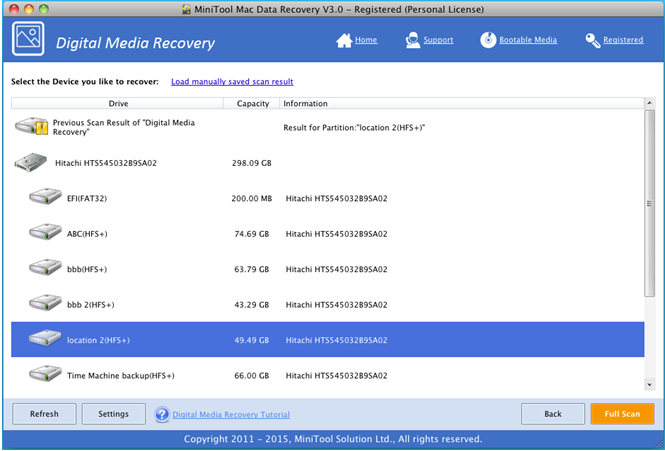The height and width of the screenshot is (451, 665).
Task: Click the Previous Scan Result drive icon
Action: point(31,126)
